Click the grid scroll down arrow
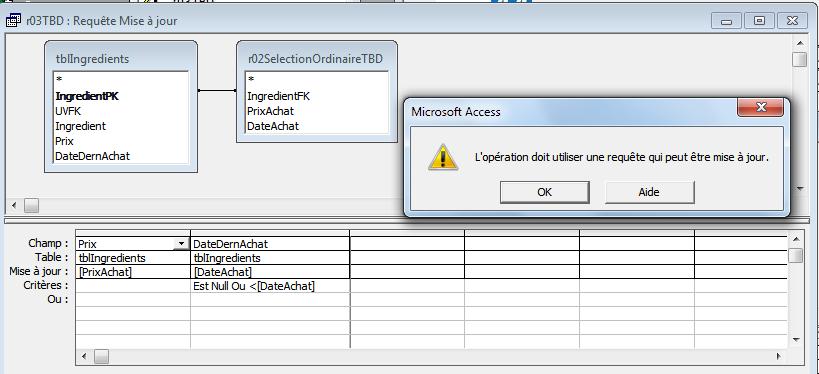The width and height of the screenshot is (819, 374). [796, 340]
